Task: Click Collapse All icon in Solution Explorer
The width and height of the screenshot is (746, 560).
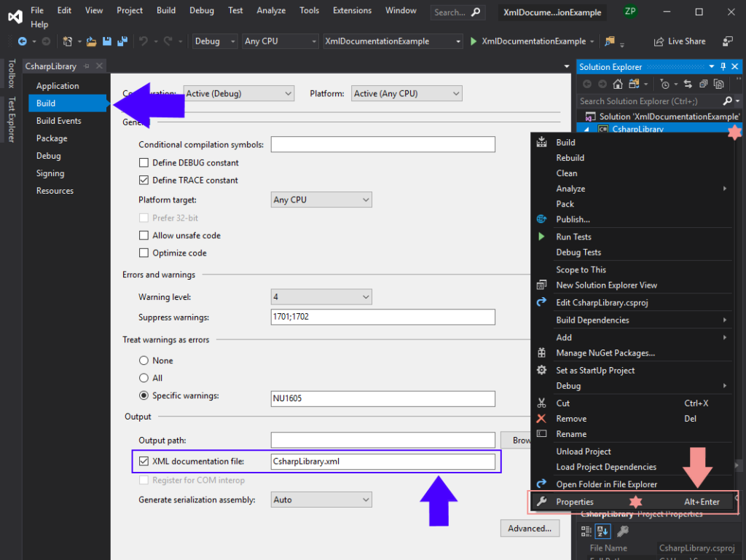Action: 703,84
